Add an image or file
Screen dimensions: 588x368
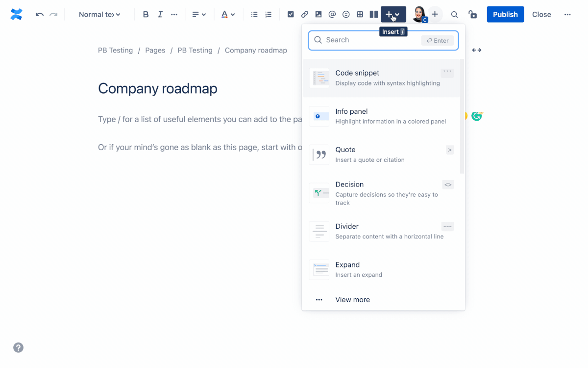tap(318, 15)
